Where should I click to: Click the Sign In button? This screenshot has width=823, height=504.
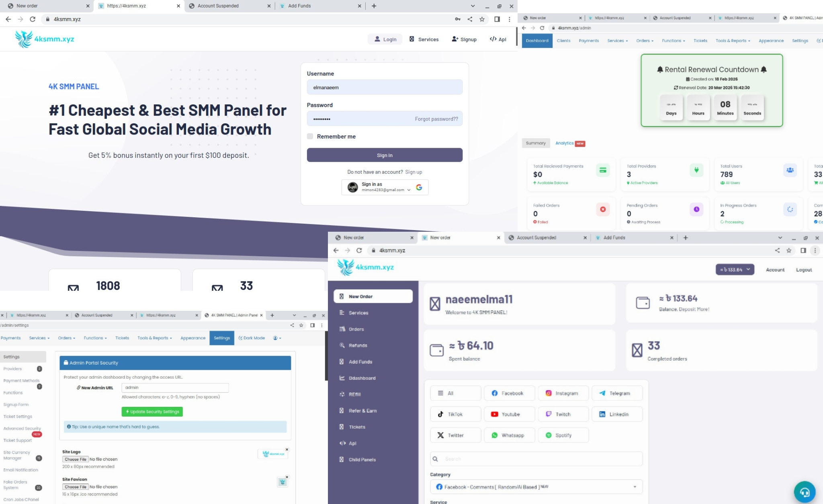[384, 155]
